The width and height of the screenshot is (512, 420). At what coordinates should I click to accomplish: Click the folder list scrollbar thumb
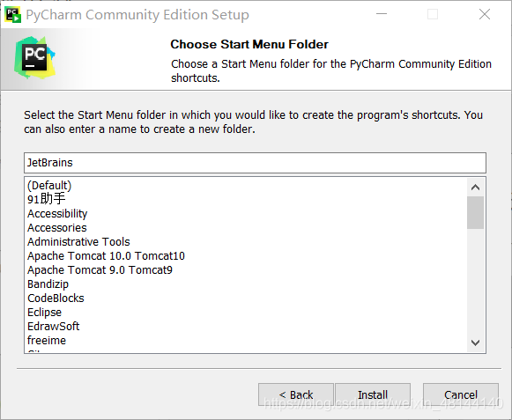[x=476, y=212]
